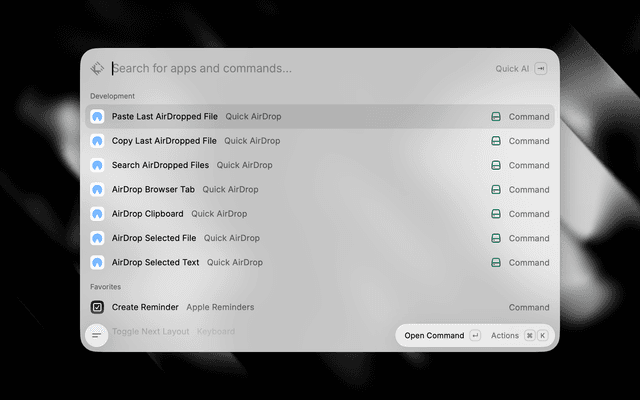Select the AirDrop Selected File command
Viewport: 640px width, 400px height.
point(320,238)
